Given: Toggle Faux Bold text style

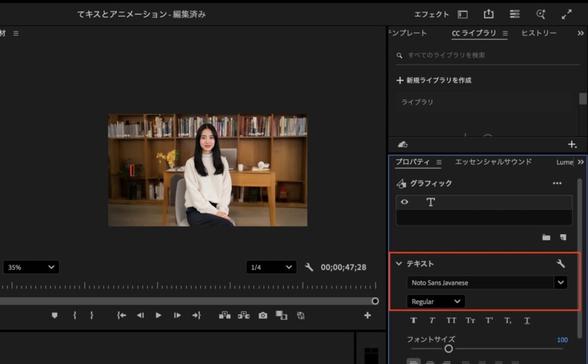Looking at the screenshot, I should pos(413,320).
